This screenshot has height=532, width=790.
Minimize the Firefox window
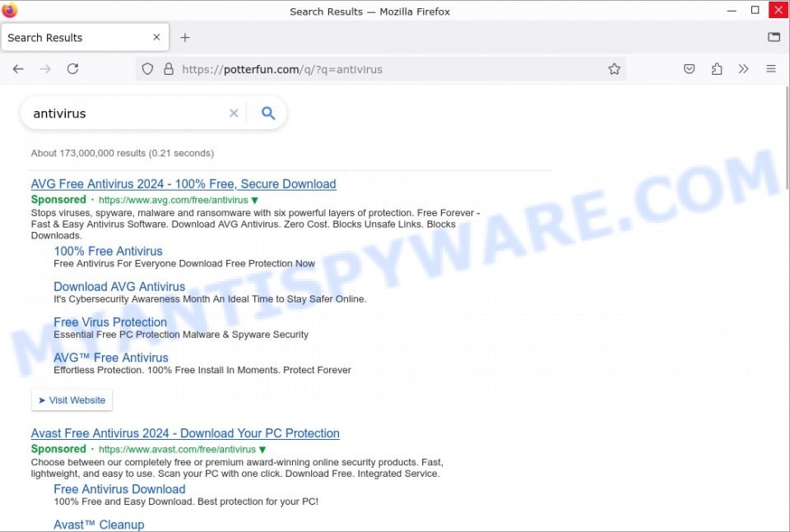pyautogui.click(x=732, y=11)
